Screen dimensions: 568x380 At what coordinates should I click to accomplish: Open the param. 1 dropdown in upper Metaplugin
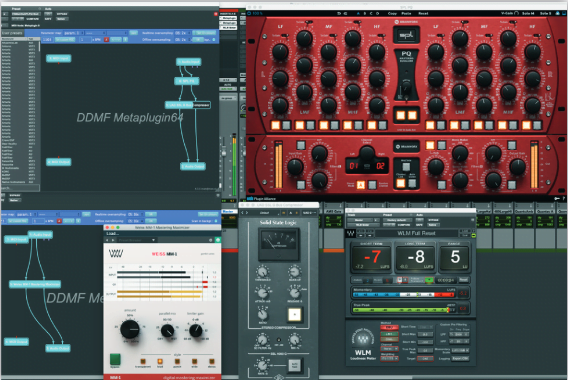click(74, 33)
